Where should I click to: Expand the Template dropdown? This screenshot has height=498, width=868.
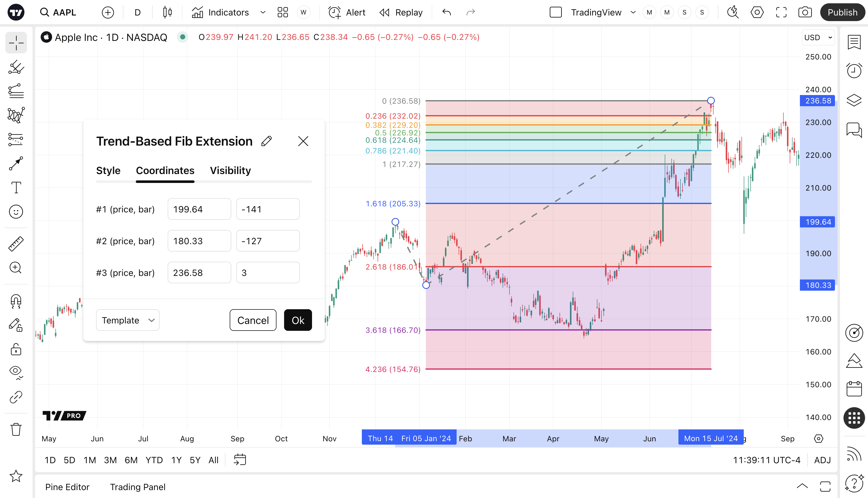[x=128, y=320]
